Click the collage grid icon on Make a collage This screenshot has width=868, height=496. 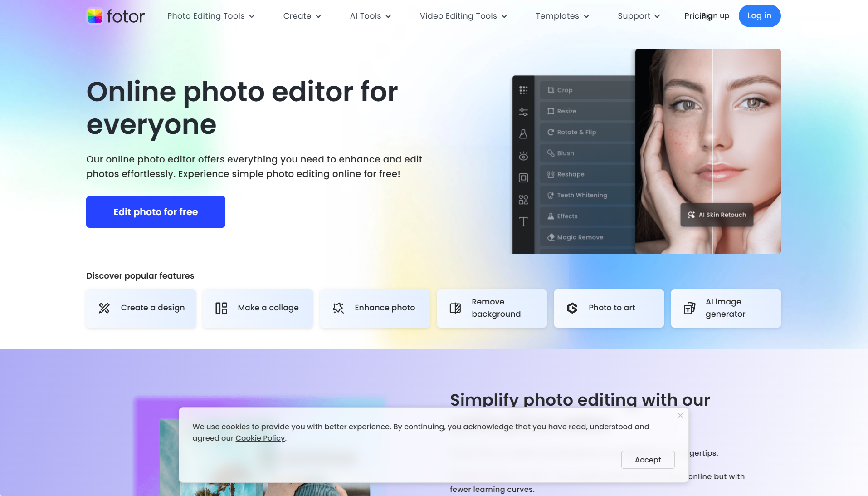click(221, 308)
